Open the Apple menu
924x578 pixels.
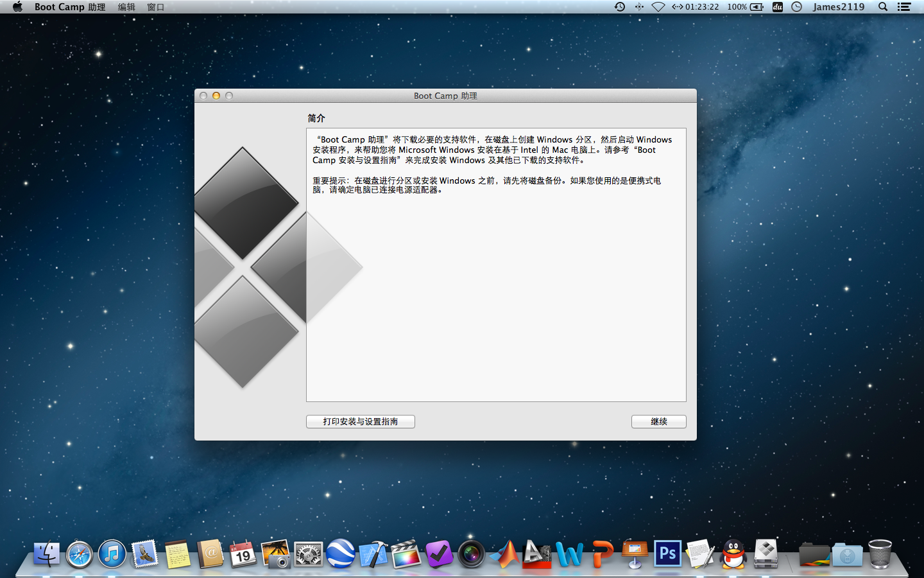[17, 7]
